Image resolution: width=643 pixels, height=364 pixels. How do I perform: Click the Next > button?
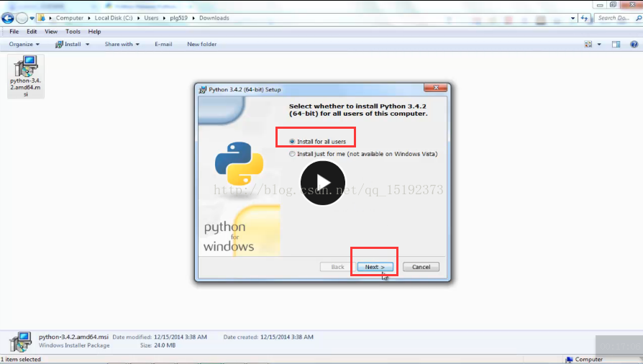click(375, 267)
